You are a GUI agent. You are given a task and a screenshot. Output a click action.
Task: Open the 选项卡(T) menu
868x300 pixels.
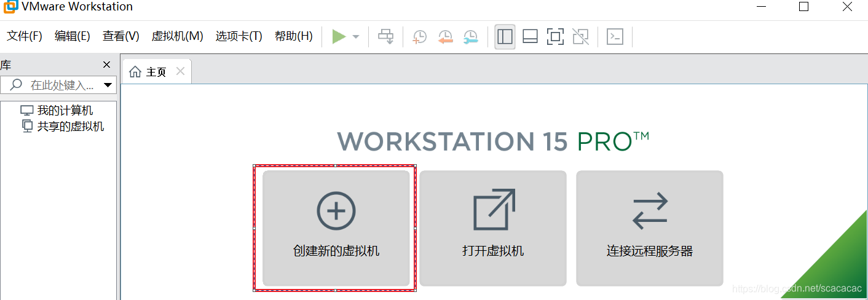pyautogui.click(x=239, y=36)
